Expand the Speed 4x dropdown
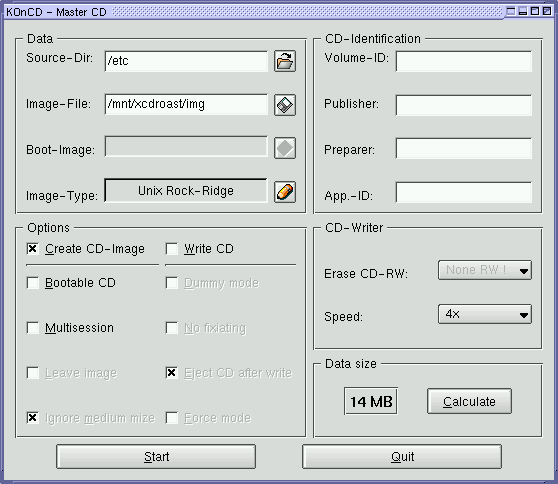558x484 pixels. pyautogui.click(x=485, y=314)
